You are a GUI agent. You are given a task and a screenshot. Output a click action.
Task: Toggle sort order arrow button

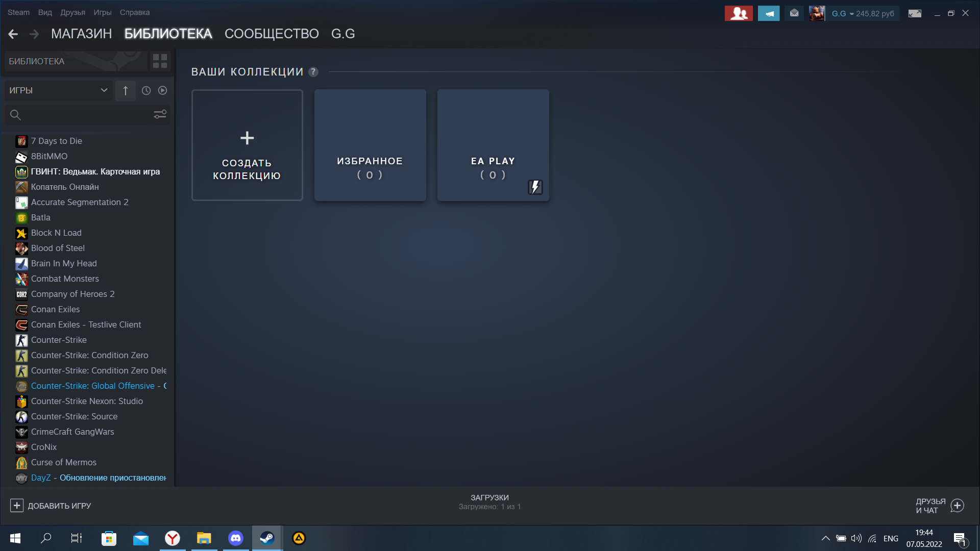coord(125,90)
